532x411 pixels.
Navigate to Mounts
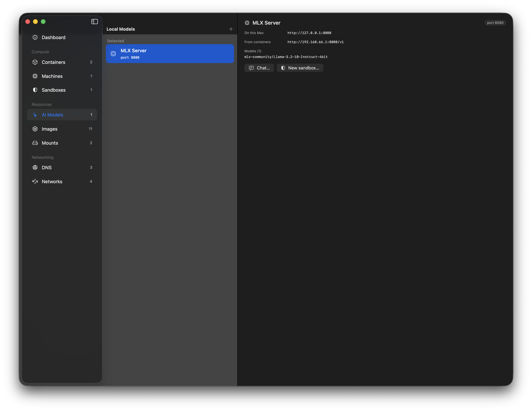[x=62, y=143]
